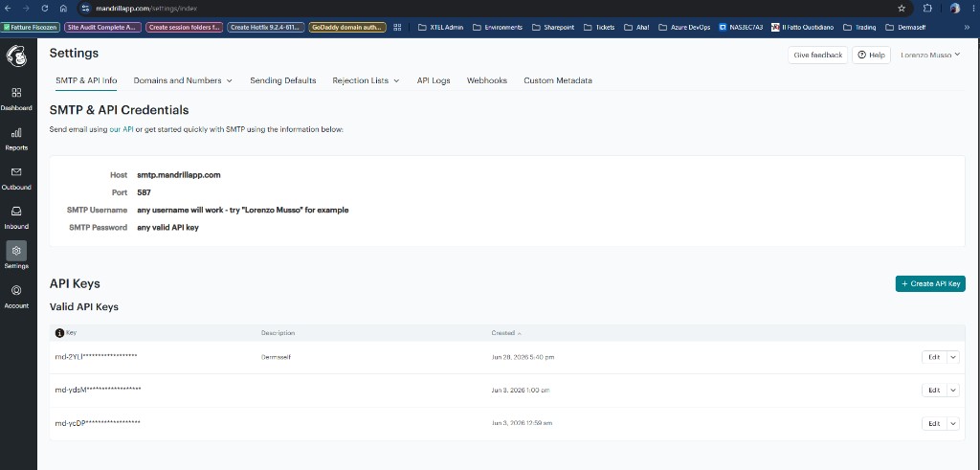Expand the Domains and Numbers menu

183,80
